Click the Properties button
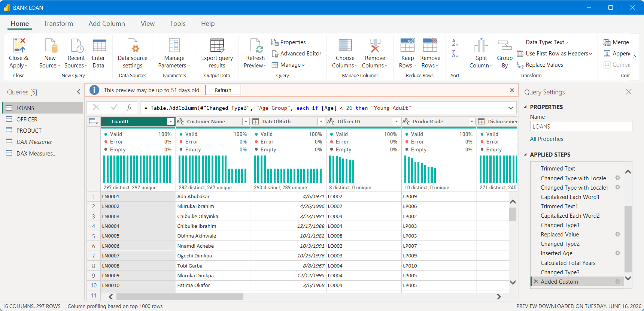 tap(288, 42)
